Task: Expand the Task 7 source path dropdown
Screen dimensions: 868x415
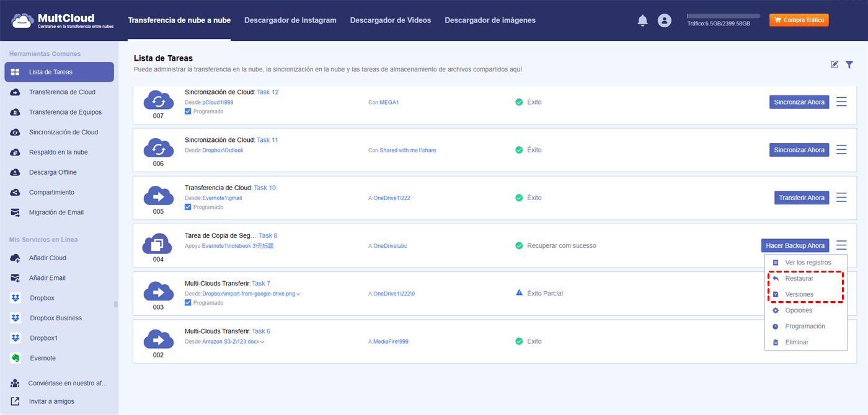Action: 298,294
